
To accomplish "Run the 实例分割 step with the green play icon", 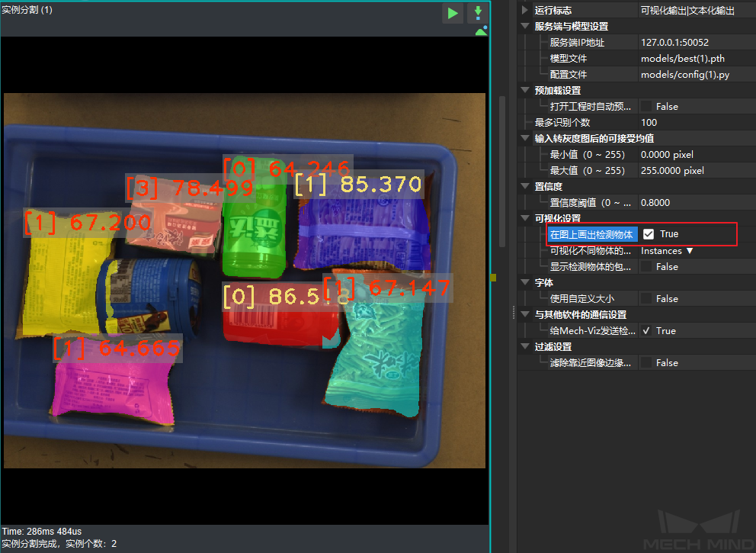I will 452,13.
